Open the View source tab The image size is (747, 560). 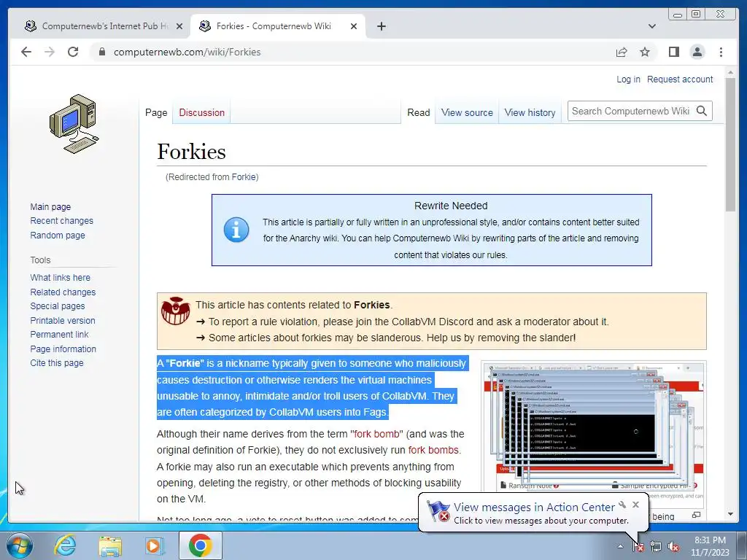(x=467, y=113)
